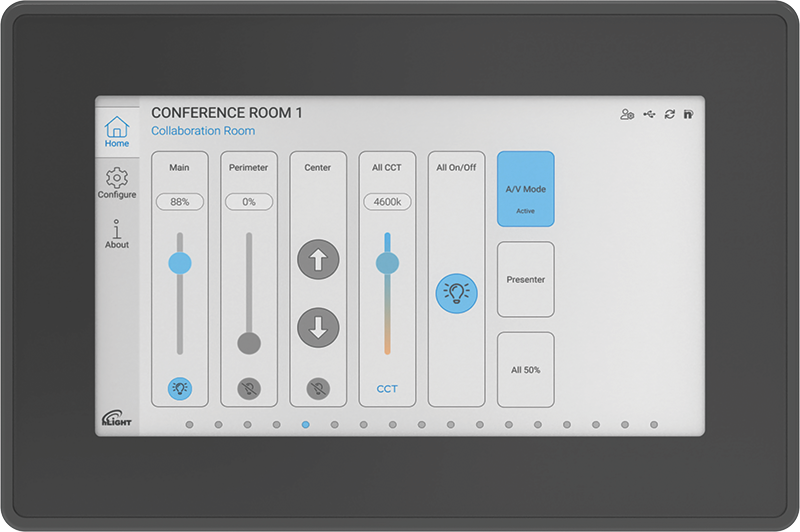Click the Main dimmer slider handle

coord(179,263)
